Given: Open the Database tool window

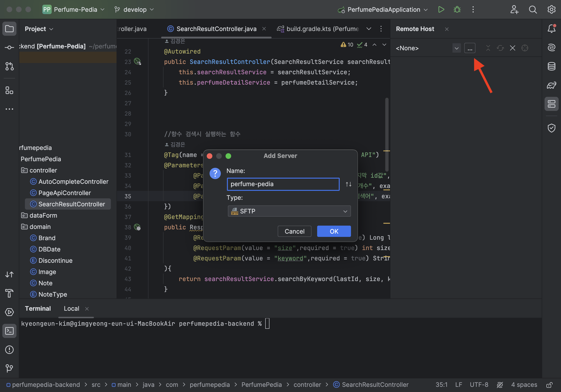Looking at the screenshot, I should 551,66.
